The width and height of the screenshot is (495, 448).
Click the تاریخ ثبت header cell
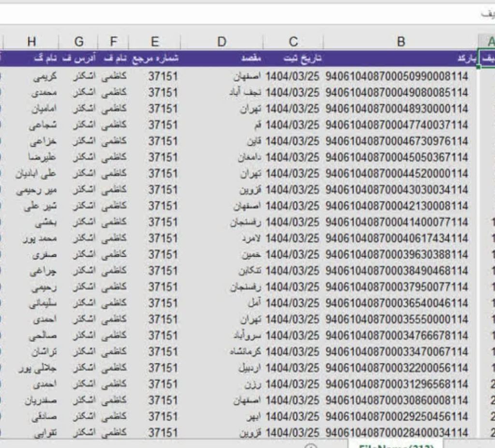pos(303,58)
